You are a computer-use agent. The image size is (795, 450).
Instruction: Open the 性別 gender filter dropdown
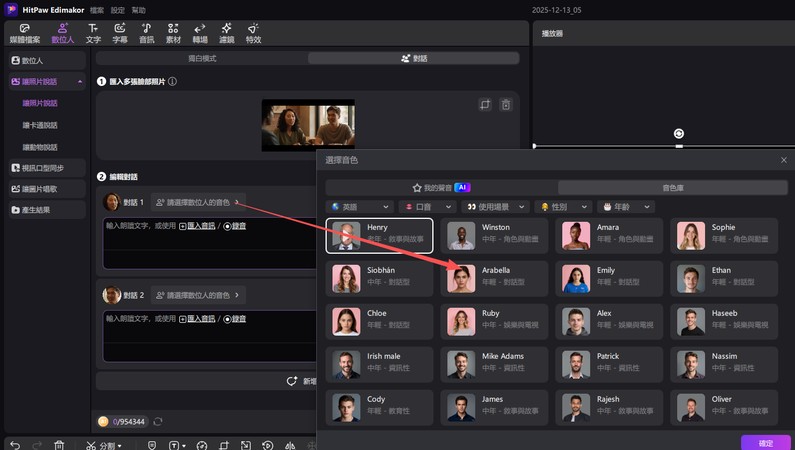click(x=567, y=207)
